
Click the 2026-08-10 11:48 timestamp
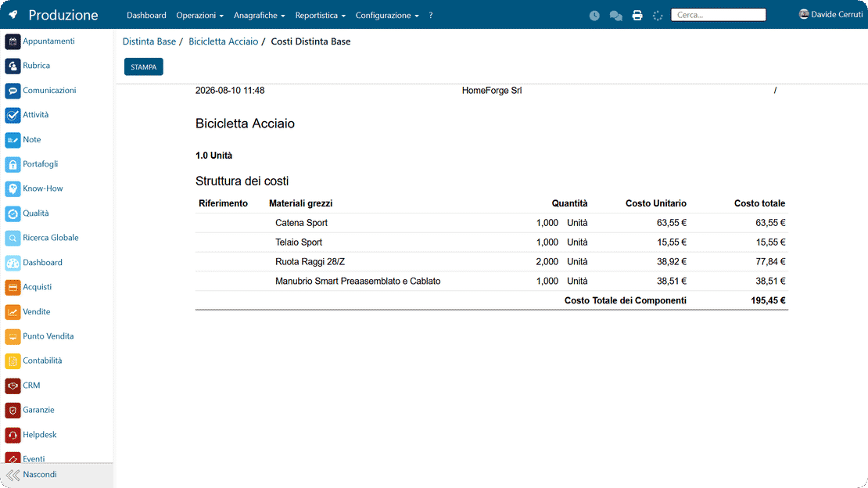click(x=230, y=90)
